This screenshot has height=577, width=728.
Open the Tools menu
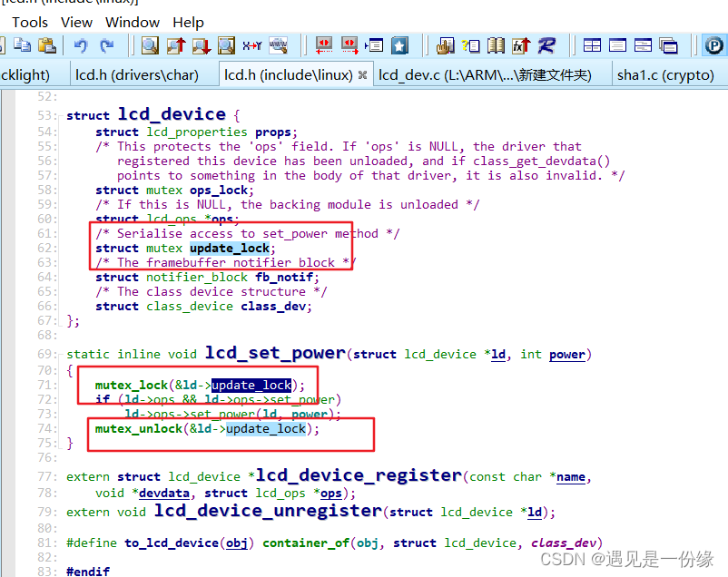point(30,22)
